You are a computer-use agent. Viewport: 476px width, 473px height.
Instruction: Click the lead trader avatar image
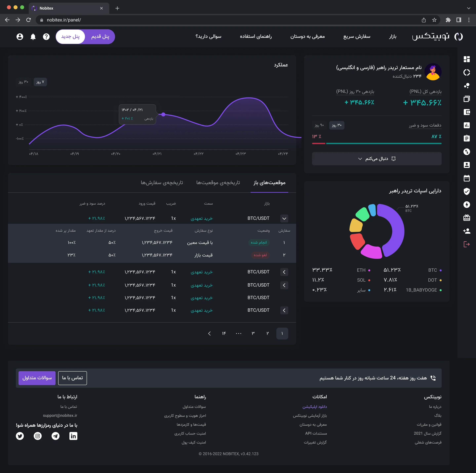coord(433,72)
